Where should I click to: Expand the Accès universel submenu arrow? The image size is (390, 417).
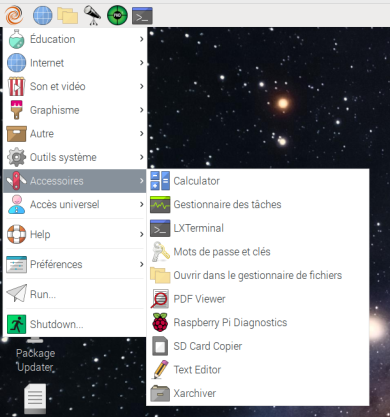click(x=142, y=204)
